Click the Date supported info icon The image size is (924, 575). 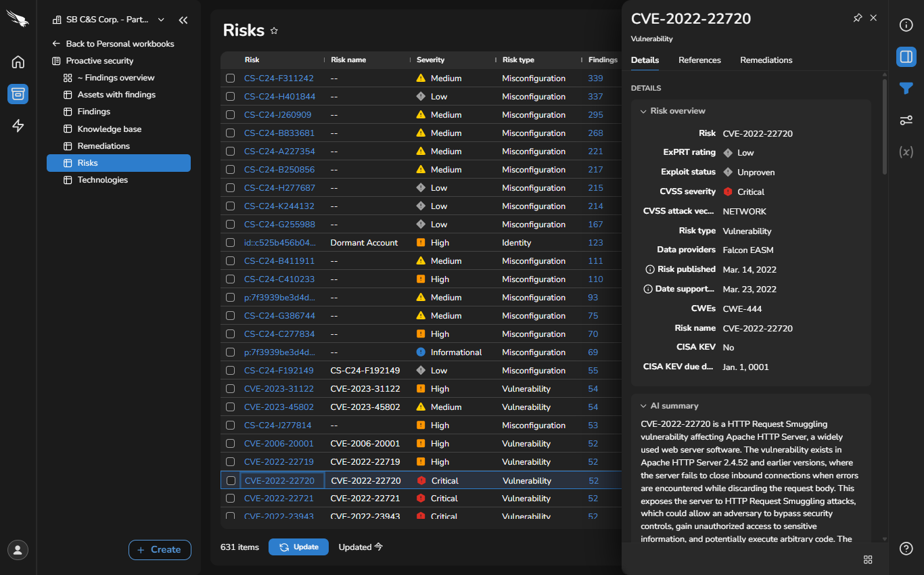pyautogui.click(x=648, y=289)
